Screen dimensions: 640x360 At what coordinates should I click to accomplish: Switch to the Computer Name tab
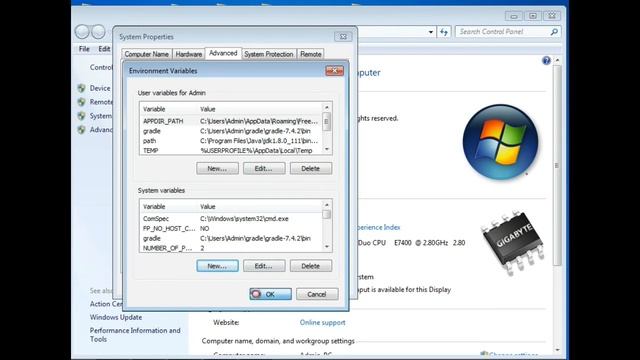pos(147,54)
